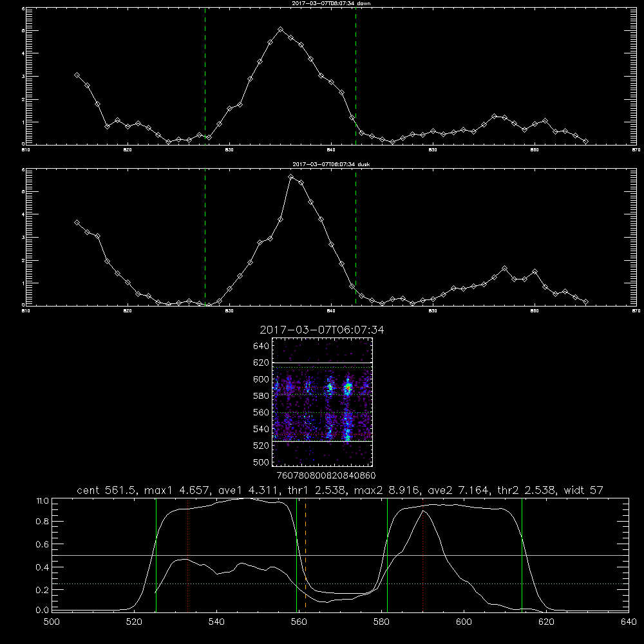The height and width of the screenshot is (644, 644).
Task: Select the last diamond data point in dusk plot
Action: [585, 302]
